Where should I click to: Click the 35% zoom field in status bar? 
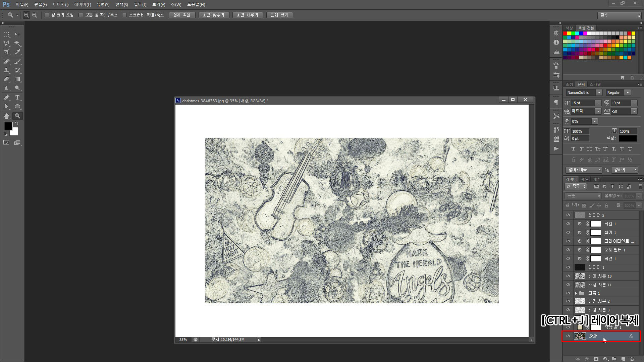183,340
